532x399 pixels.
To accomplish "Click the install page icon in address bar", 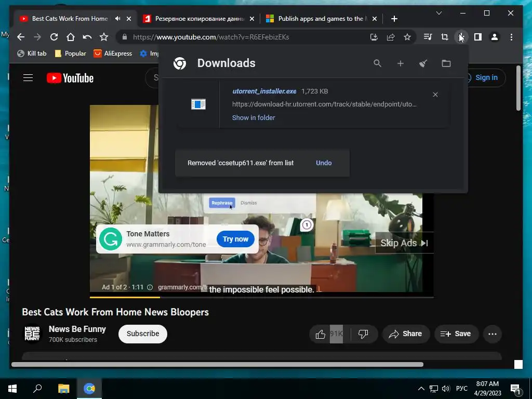I will 374,37.
